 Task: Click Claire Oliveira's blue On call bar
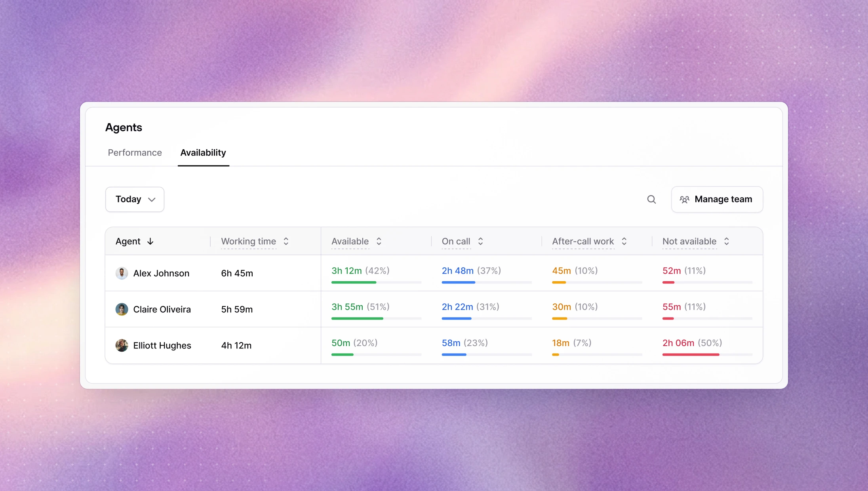click(x=456, y=318)
